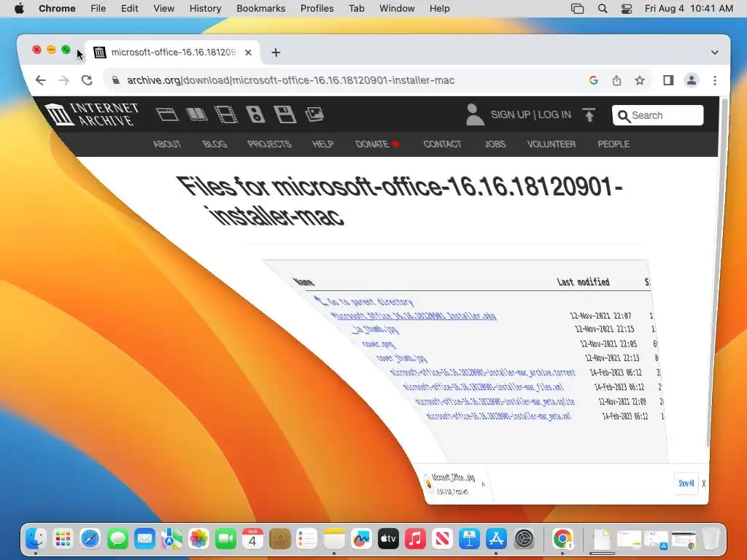This screenshot has height=560, width=747.
Task: Share this page with the share icon
Action: 616,80
